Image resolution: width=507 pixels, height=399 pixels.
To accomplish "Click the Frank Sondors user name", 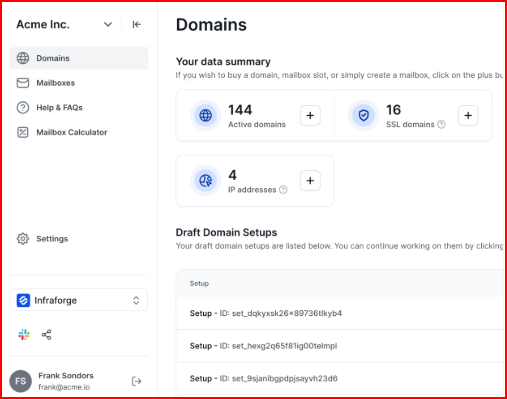I will [66, 376].
